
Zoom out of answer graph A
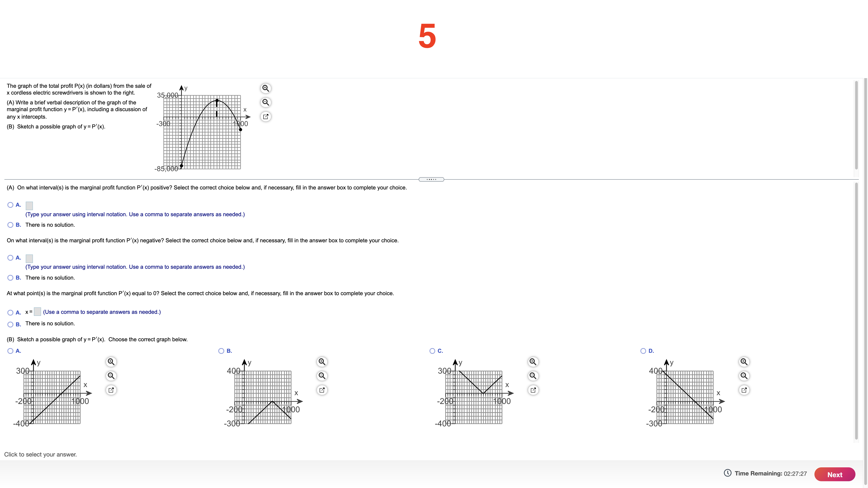click(111, 375)
